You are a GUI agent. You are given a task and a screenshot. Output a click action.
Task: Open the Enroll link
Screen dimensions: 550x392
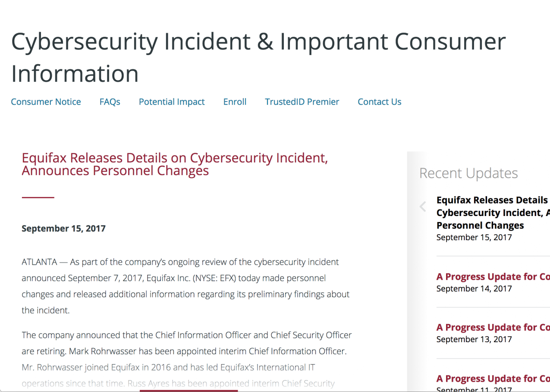[x=234, y=101]
